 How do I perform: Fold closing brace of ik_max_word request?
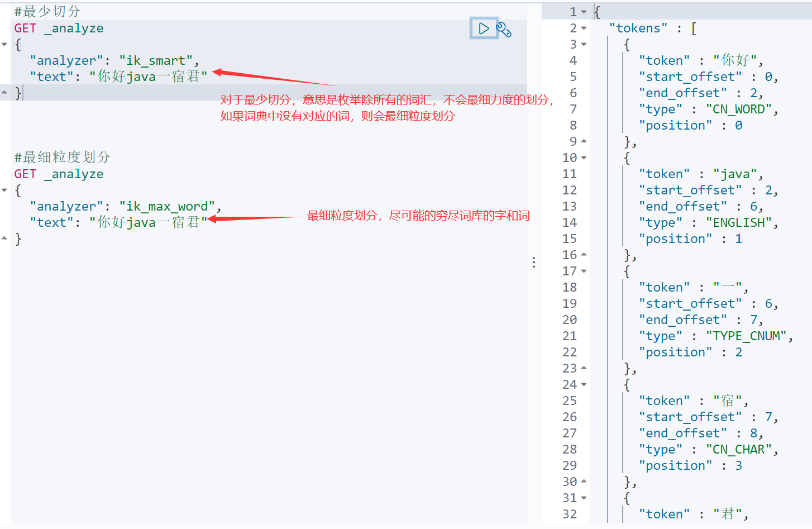click(4, 239)
